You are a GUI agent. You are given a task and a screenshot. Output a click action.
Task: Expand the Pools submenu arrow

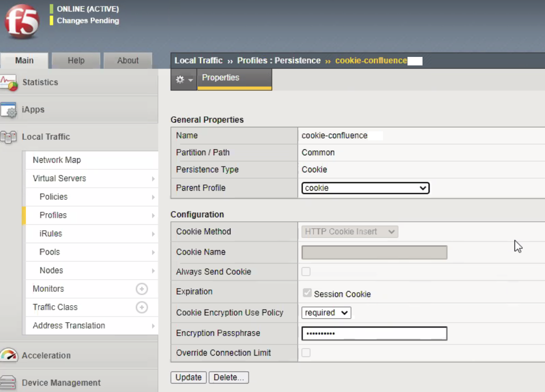point(153,252)
